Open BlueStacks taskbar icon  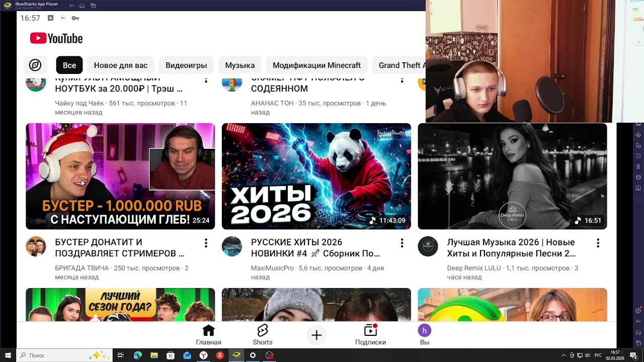click(236, 355)
